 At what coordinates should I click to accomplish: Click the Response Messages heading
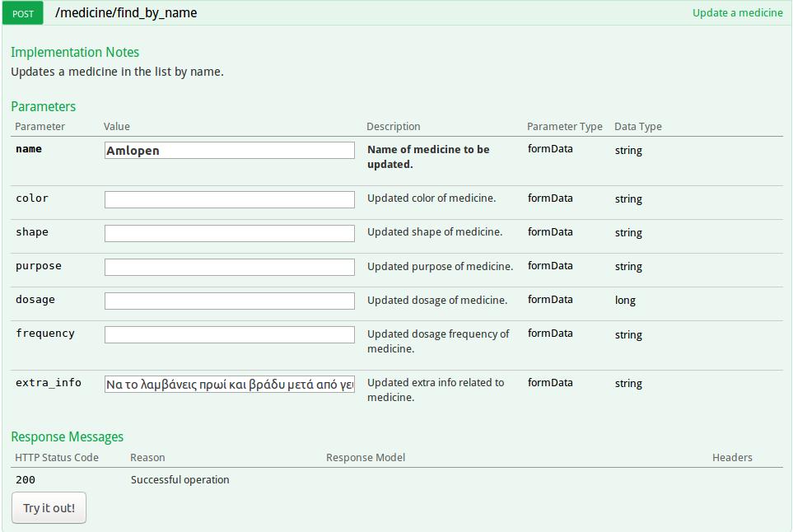tap(68, 436)
